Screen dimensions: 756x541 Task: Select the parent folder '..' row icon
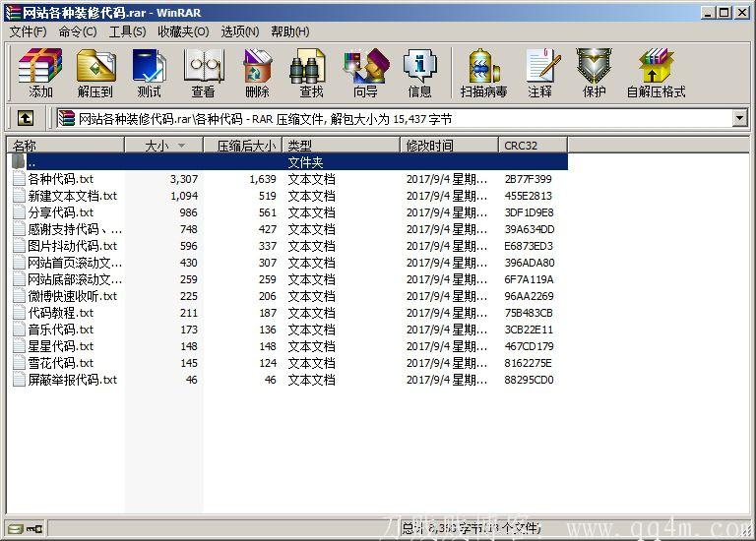(19, 161)
